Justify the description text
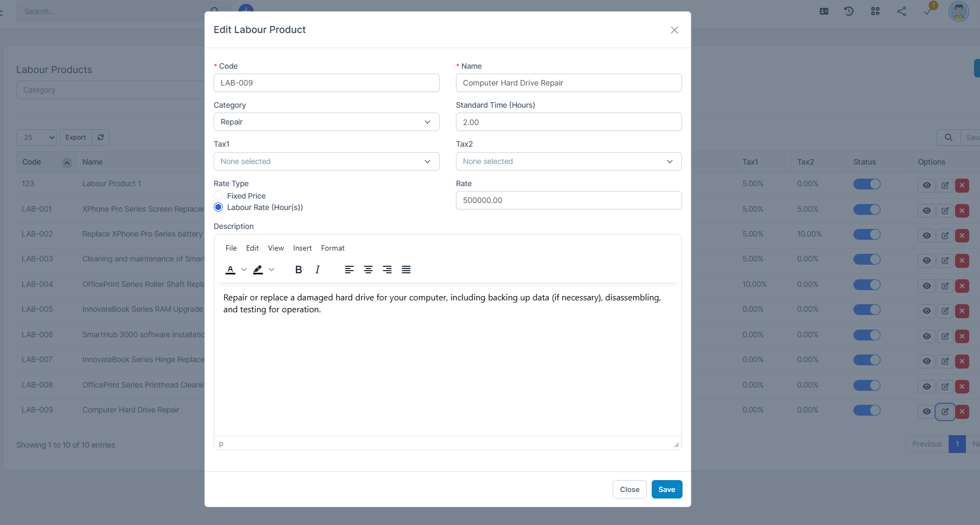This screenshot has width=980, height=525. pyautogui.click(x=406, y=270)
